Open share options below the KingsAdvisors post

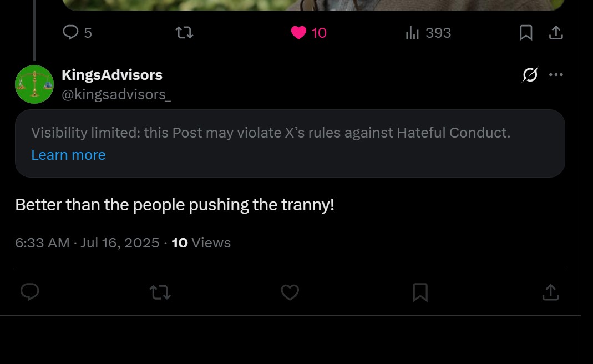(551, 292)
